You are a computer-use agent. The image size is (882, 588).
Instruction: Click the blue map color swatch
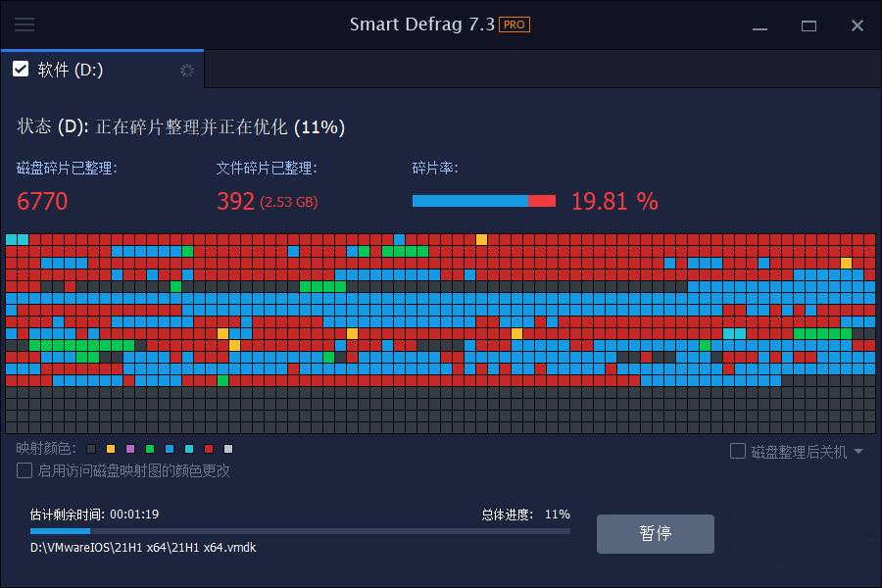click(x=170, y=449)
